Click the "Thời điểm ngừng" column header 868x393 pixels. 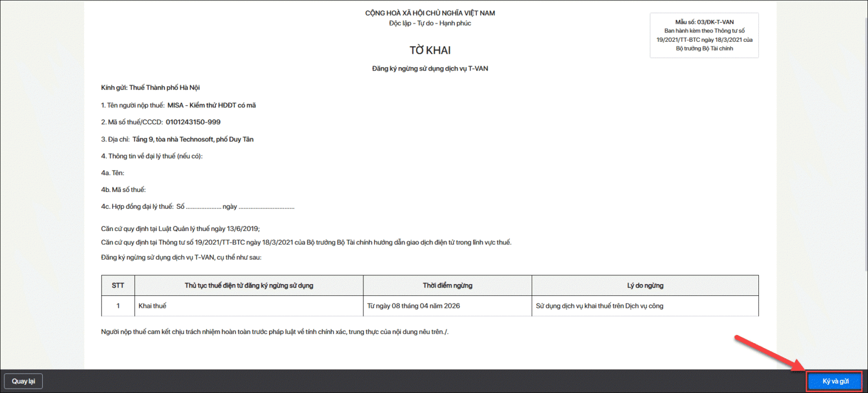pos(448,286)
